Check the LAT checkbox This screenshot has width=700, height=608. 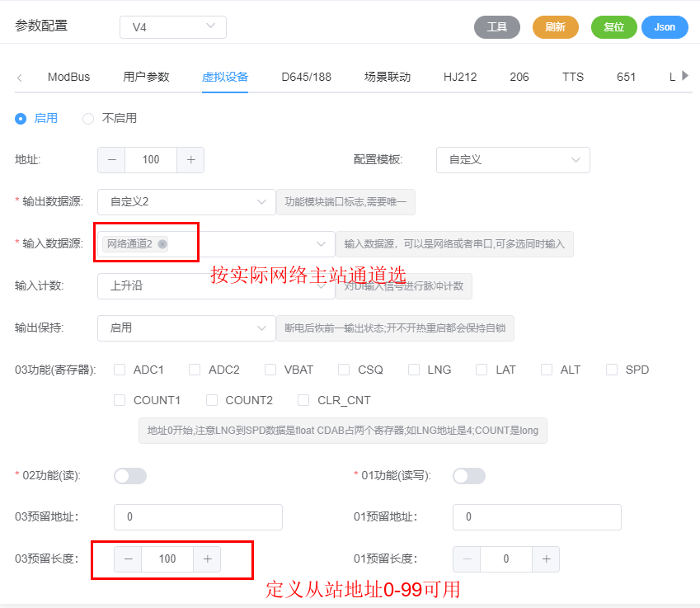(482, 370)
